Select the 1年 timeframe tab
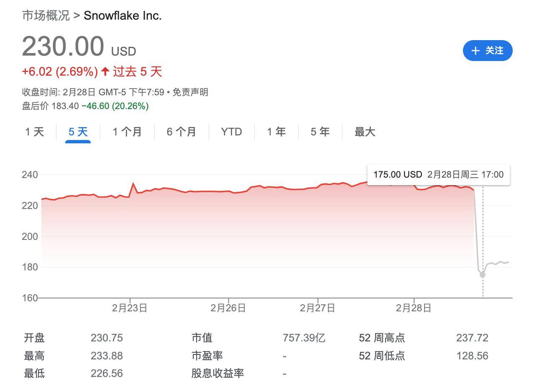 pos(276,132)
